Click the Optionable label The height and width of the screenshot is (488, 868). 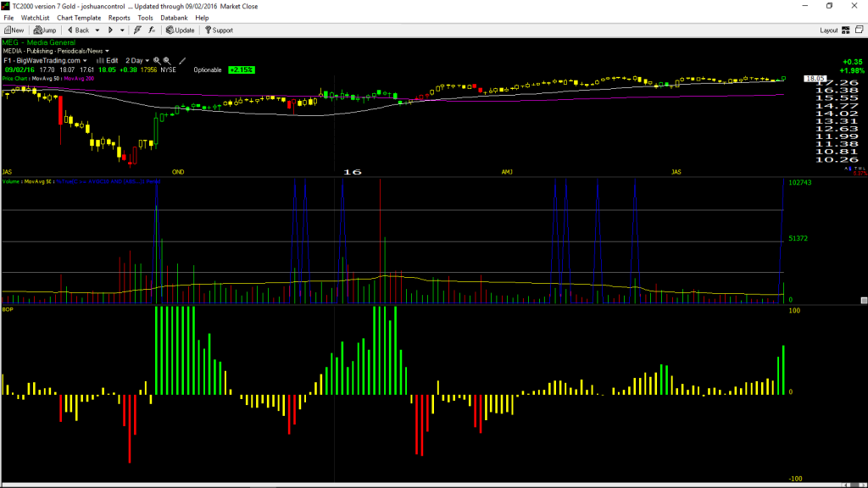(x=208, y=69)
